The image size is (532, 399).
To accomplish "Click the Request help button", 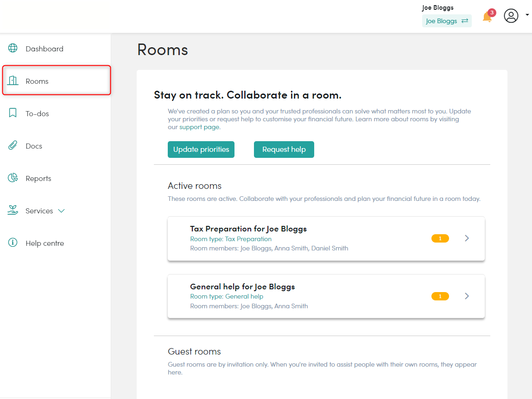I will click(284, 149).
